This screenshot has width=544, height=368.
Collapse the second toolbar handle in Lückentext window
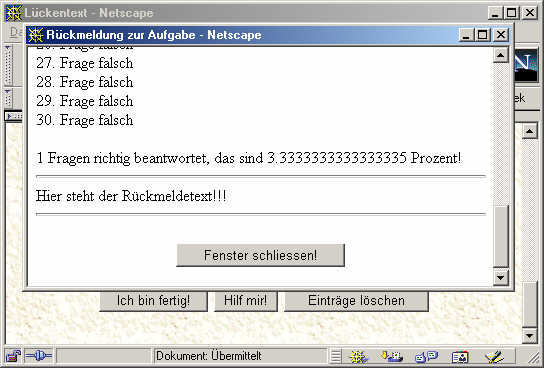(8, 98)
